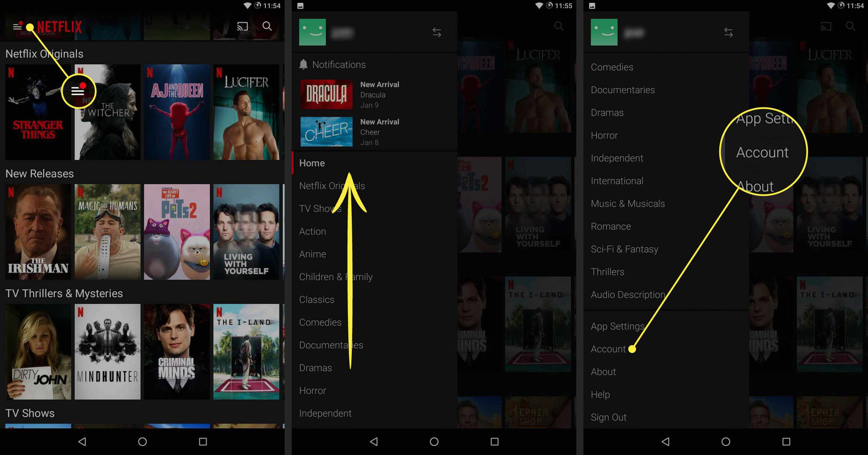The height and width of the screenshot is (455, 868).
Task: Open AJ and the Queen poster
Action: point(177,112)
